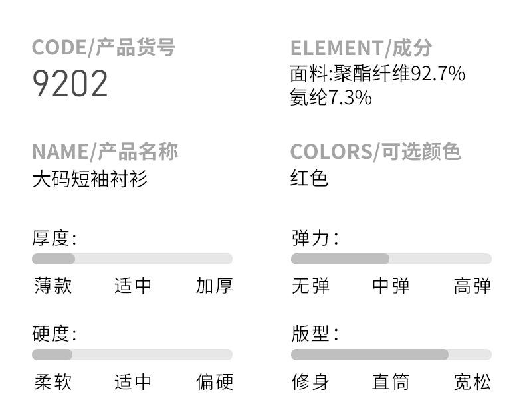The height and width of the screenshot is (420, 525).
Task: Click the elasticity (弹力) slider bar
Action: pos(391,259)
